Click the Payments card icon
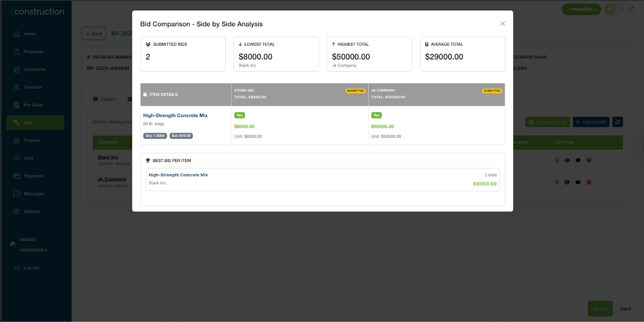Screen dimensions: 644x322 pos(16,176)
